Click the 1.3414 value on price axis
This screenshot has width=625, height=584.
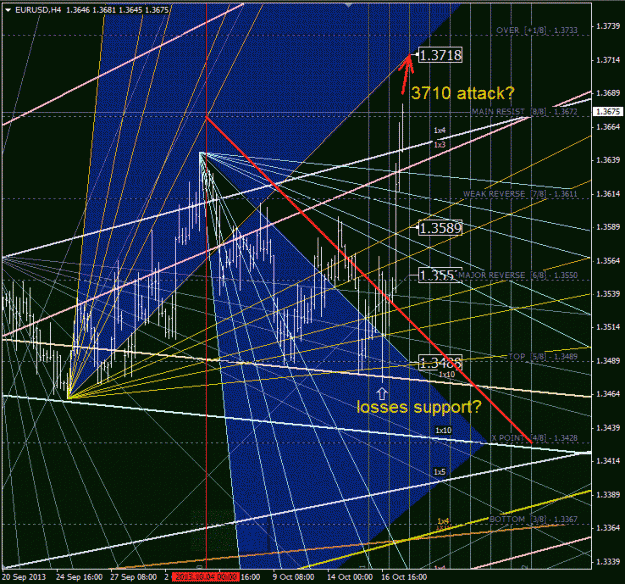click(x=608, y=461)
